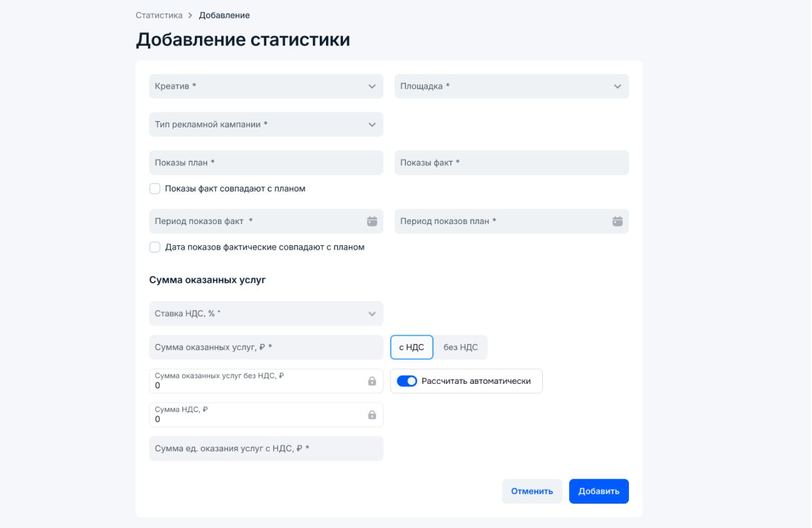
Task: Go to Статистика breadcrumb link
Action: (x=159, y=15)
